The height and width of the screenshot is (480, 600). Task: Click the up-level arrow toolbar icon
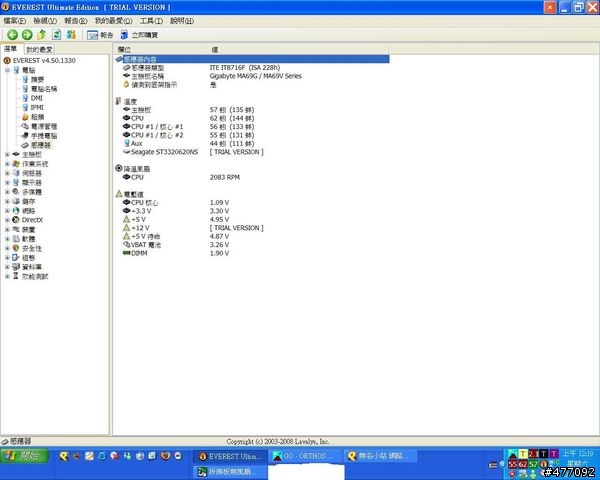(x=41, y=35)
